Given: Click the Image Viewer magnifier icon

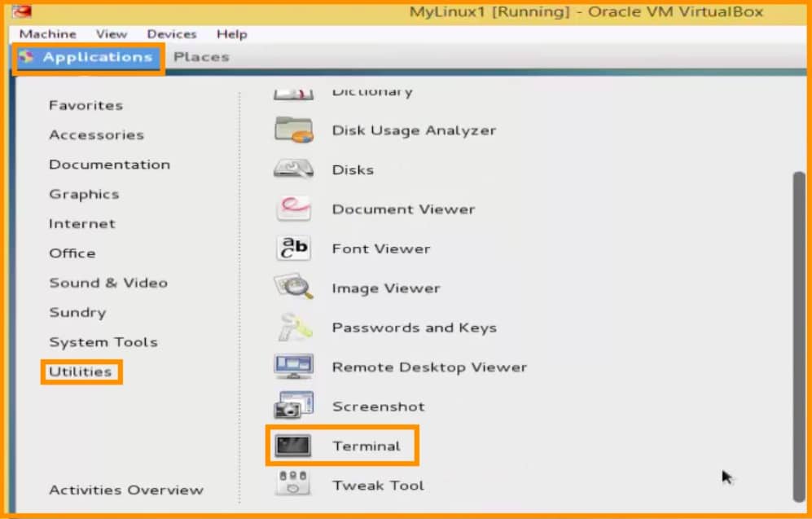Looking at the screenshot, I should (294, 288).
